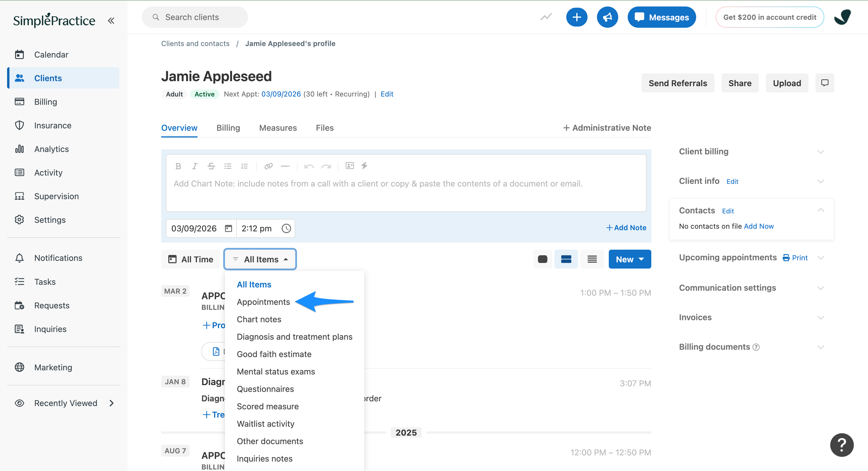This screenshot has width=868, height=471.
Task: Click the chart note date field
Action: 201,228
